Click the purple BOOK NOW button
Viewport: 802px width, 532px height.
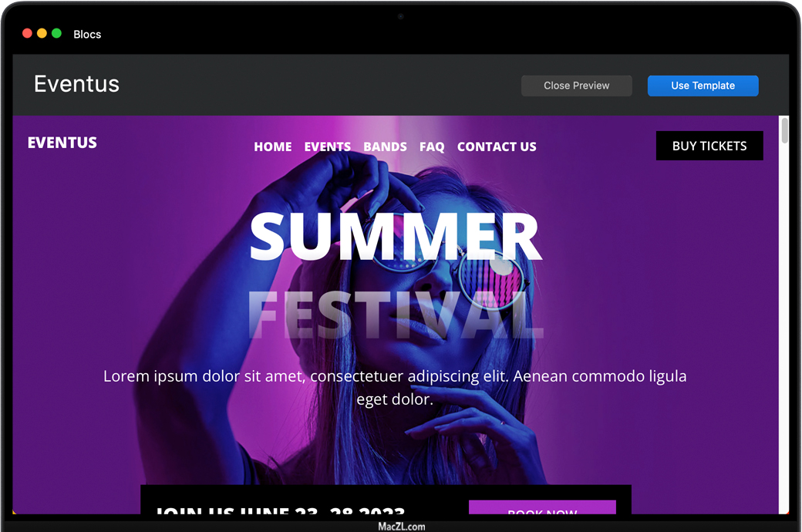pyautogui.click(x=542, y=507)
